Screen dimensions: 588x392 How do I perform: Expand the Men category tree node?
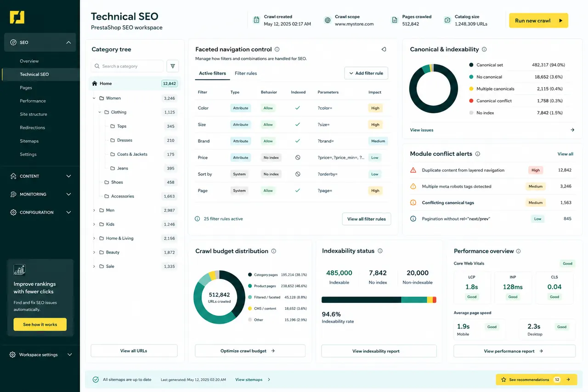click(x=94, y=210)
